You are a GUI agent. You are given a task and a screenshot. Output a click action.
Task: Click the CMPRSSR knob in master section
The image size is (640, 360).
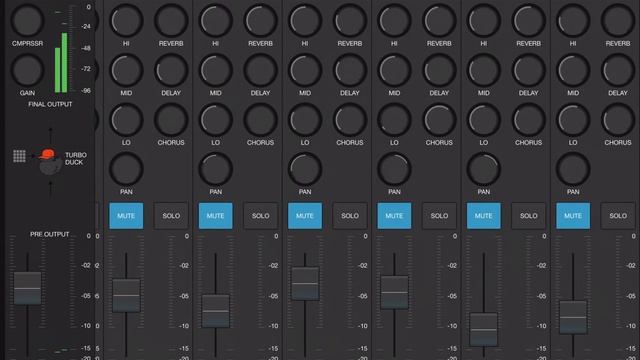27,20
